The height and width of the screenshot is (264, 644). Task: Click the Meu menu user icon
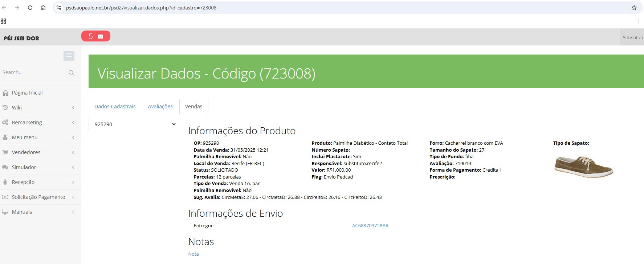pyautogui.click(x=5, y=137)
